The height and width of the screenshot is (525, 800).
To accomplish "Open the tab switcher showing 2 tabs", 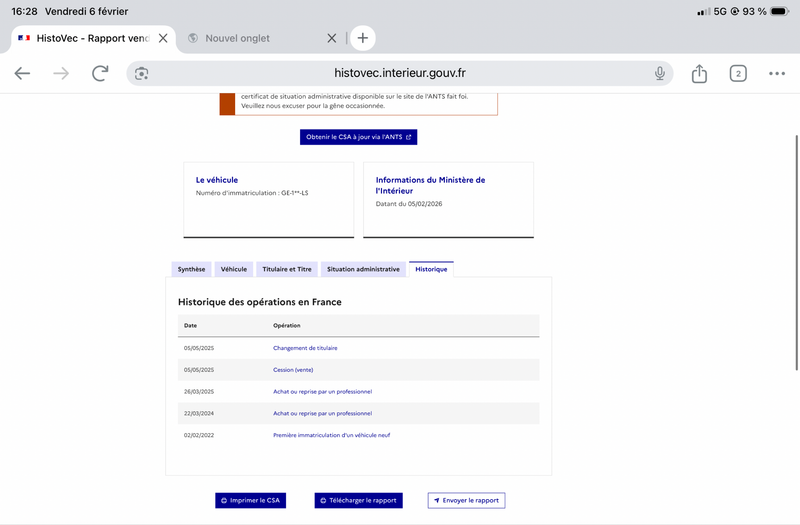I will 738,73.
